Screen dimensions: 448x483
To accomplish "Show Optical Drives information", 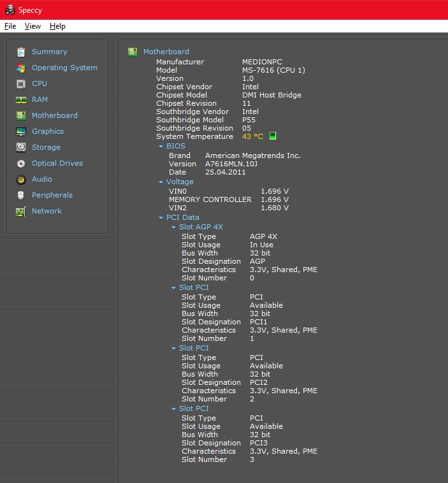I will pyautogui.click(x=57, y=163).
